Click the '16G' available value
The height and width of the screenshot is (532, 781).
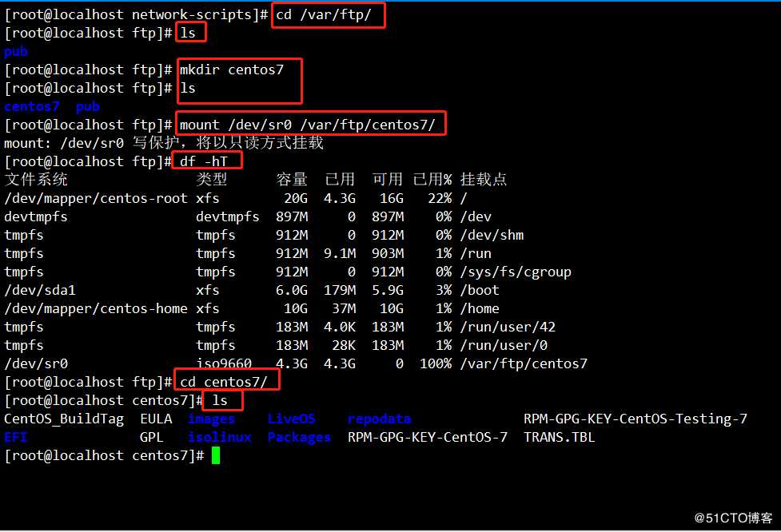(x=392, y=198)
